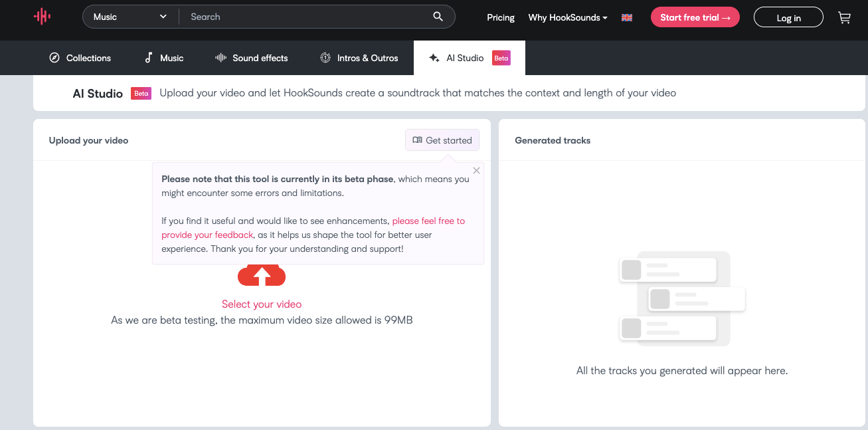Click the Get started button
868x430 pixels.
(x=442, y=140)
